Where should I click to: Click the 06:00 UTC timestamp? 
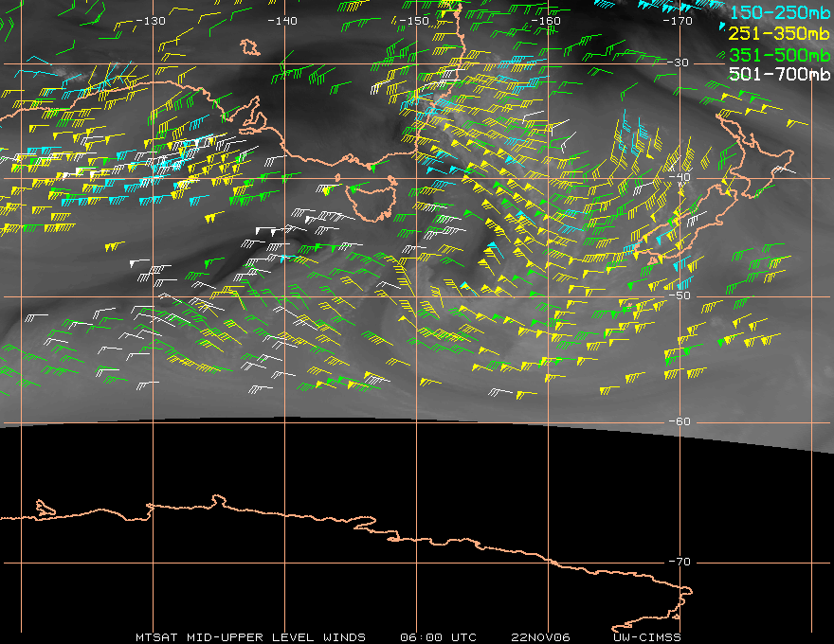[x=439, y=636]
